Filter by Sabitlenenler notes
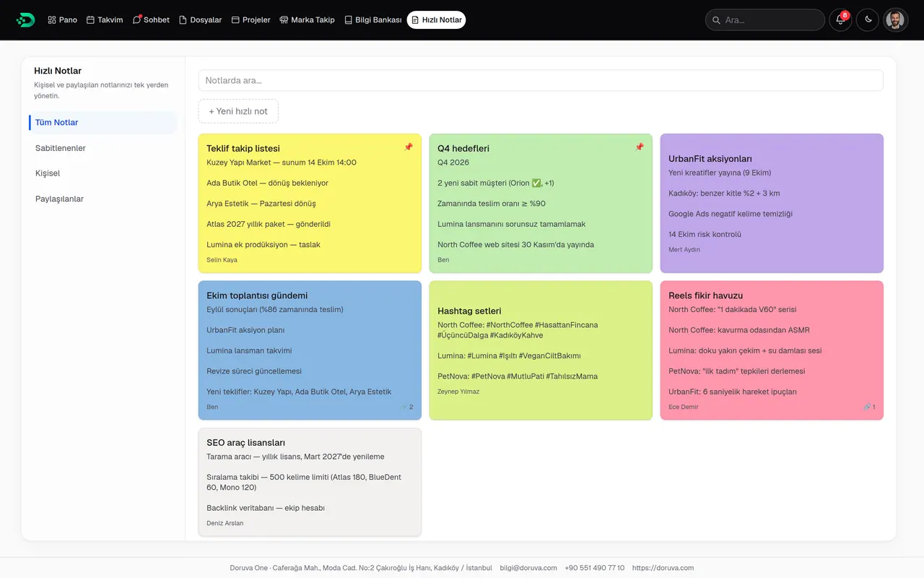The height and width of the screenshot is (578, 924). coord(103,148)
